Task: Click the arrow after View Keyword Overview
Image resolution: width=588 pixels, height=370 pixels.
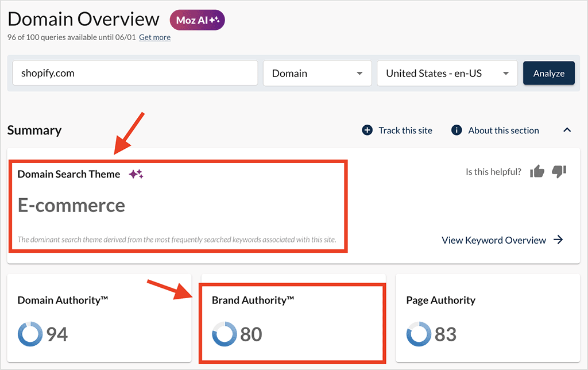Action: 558,240
